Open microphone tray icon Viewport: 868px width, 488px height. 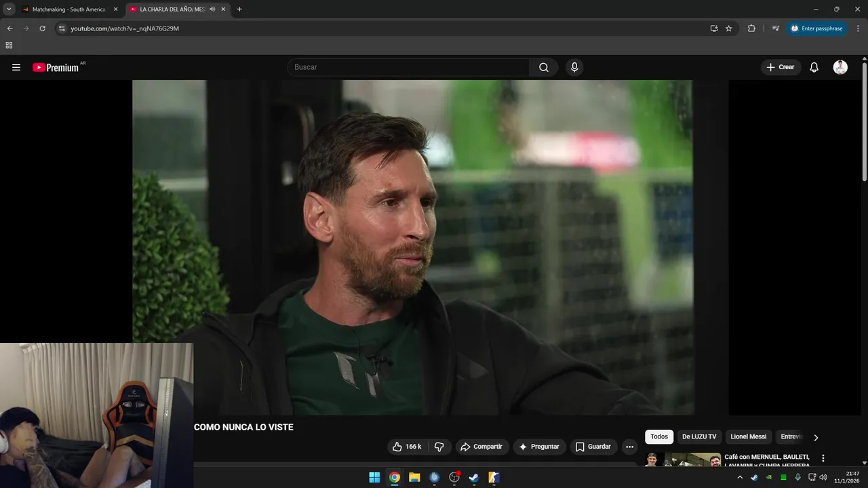pos(798,477)
